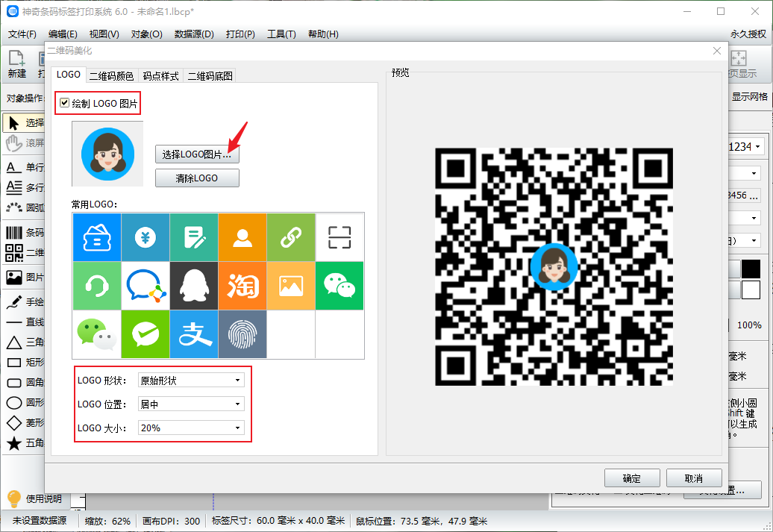
Task: Pick the scan frame LOGO icon
Action: click(339, 238)
